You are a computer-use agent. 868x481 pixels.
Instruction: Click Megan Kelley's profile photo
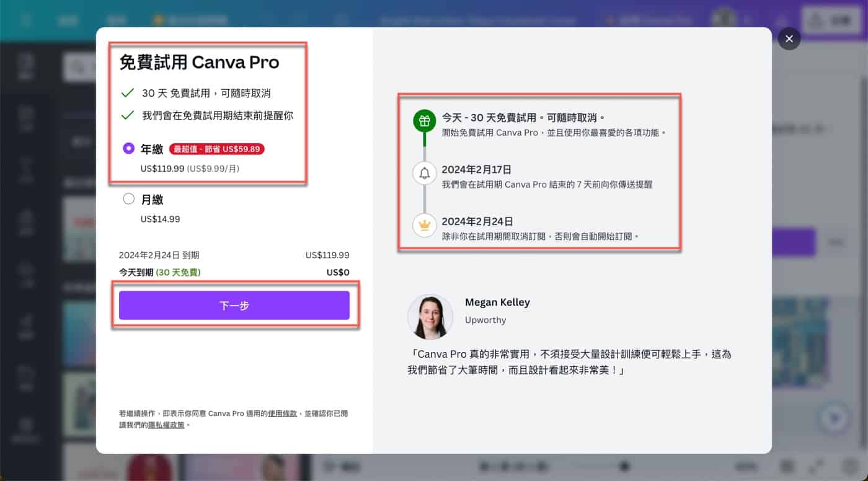pos(430,317)
